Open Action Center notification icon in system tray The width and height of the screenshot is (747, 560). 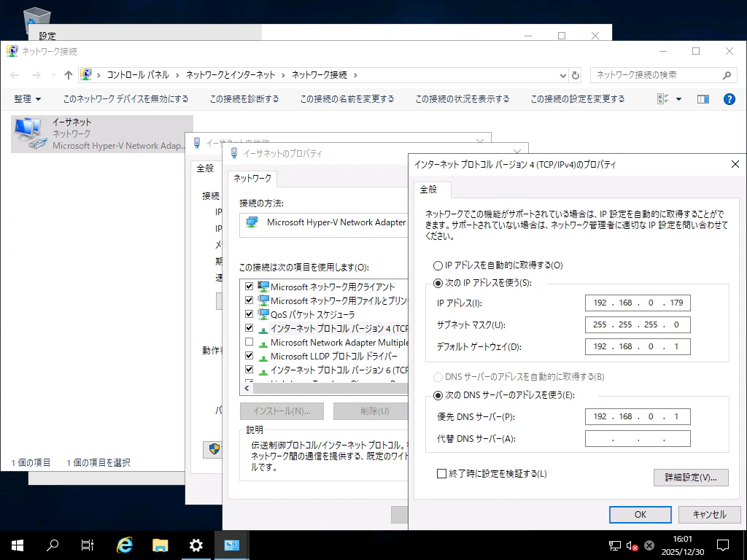pyautogui.click(x=722, y=545)
